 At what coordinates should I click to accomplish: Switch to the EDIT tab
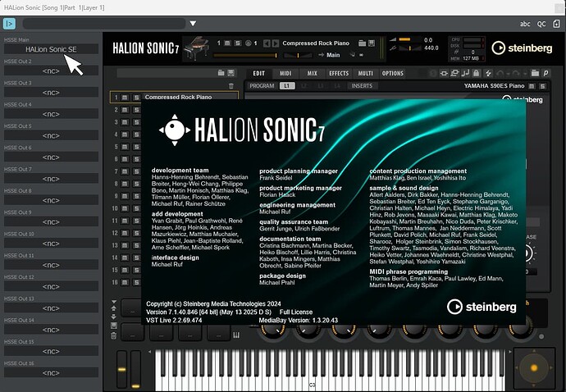pos(259,73)
